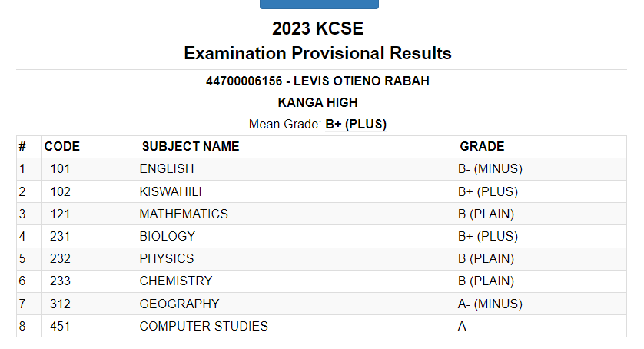Click the CHEMISTRY subject cell

point(176,281)
